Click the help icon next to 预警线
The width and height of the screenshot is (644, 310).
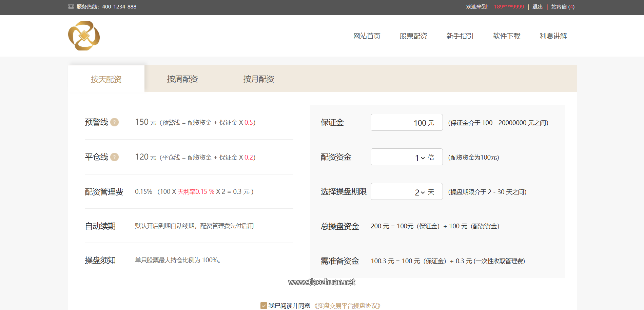[x=115, y=122]
